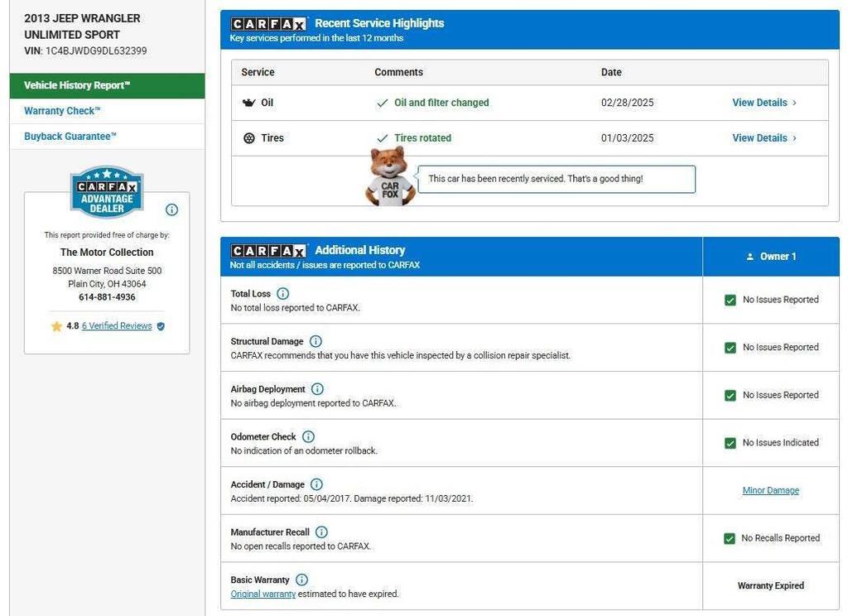
Task: Click the Original warranty link
Action: 263,594
